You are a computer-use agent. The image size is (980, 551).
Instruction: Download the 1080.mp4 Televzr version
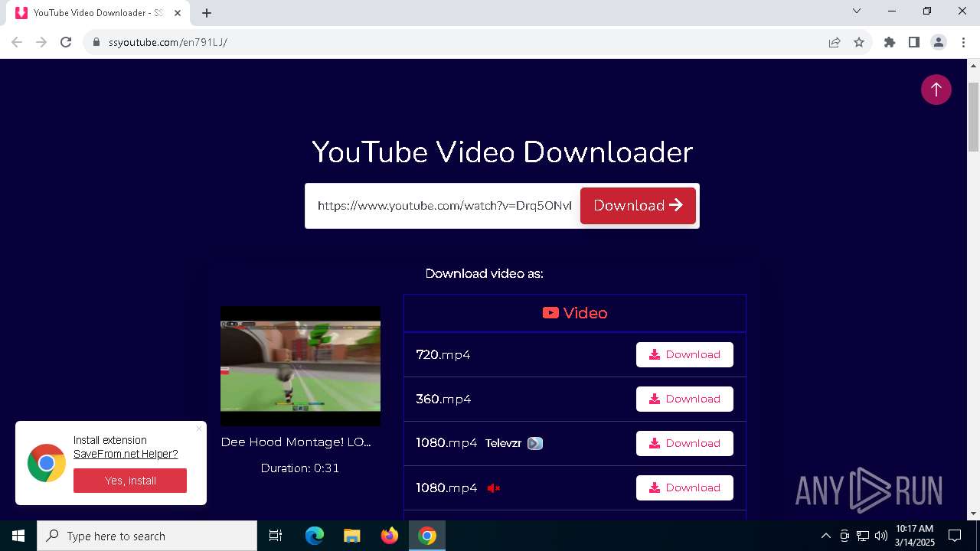[x=684, y=443]
